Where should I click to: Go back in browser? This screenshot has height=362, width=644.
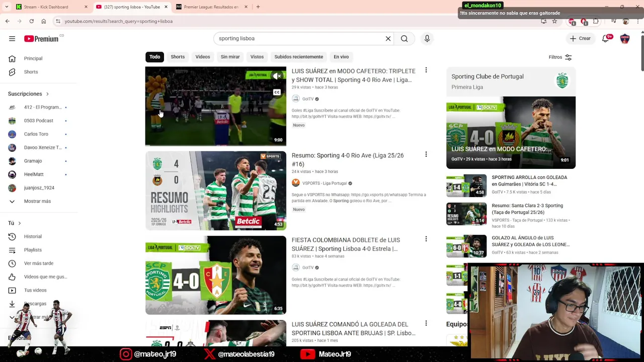point(8,21)
